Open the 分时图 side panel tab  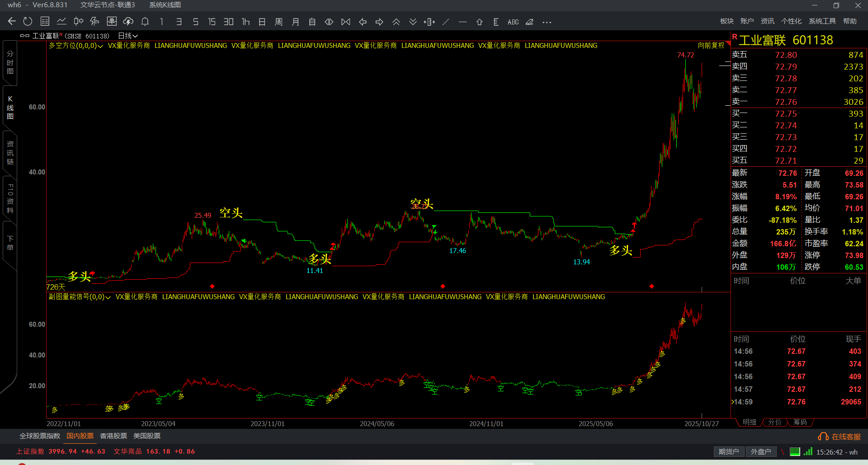point(10,62)
